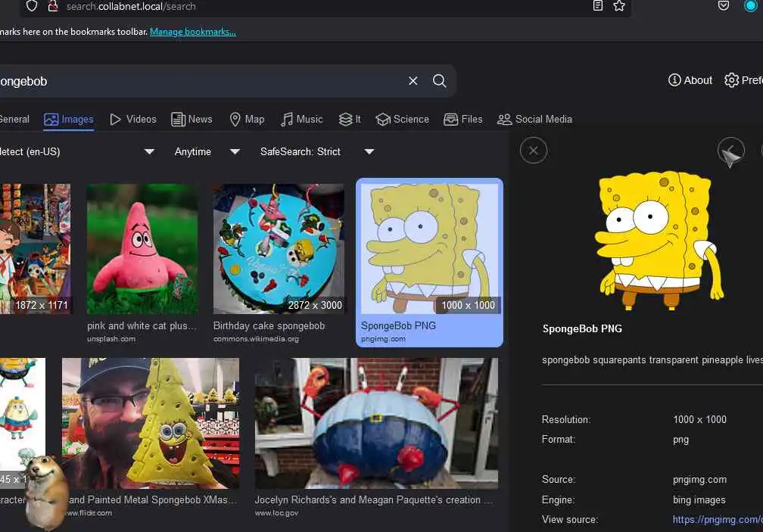Open the Pocket save icon

724,6
